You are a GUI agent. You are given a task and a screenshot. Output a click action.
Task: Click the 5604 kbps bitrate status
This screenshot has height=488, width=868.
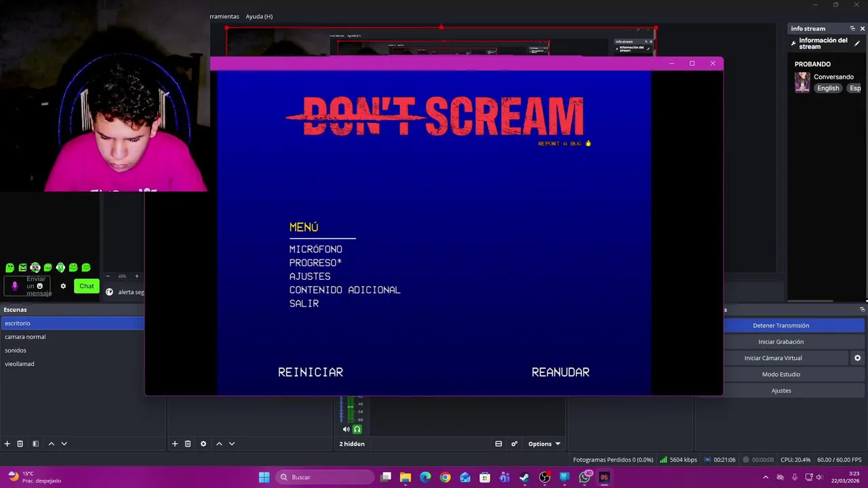click(679, 460)
